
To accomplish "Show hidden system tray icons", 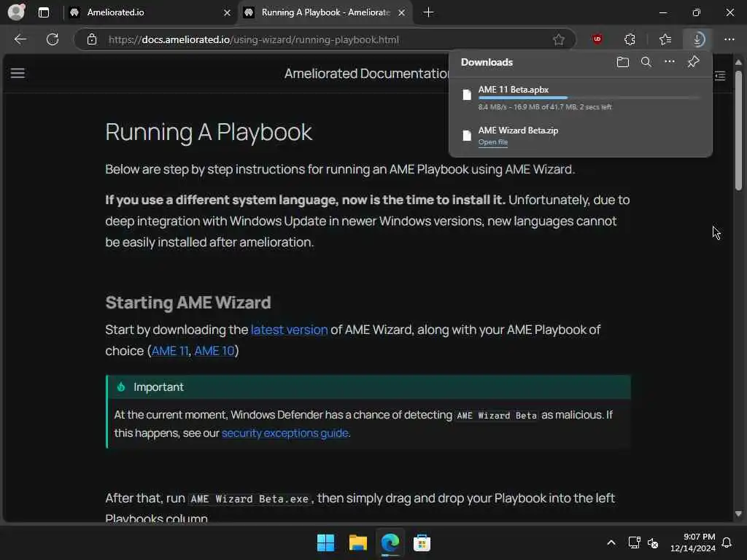I will (x=611, y=542).
